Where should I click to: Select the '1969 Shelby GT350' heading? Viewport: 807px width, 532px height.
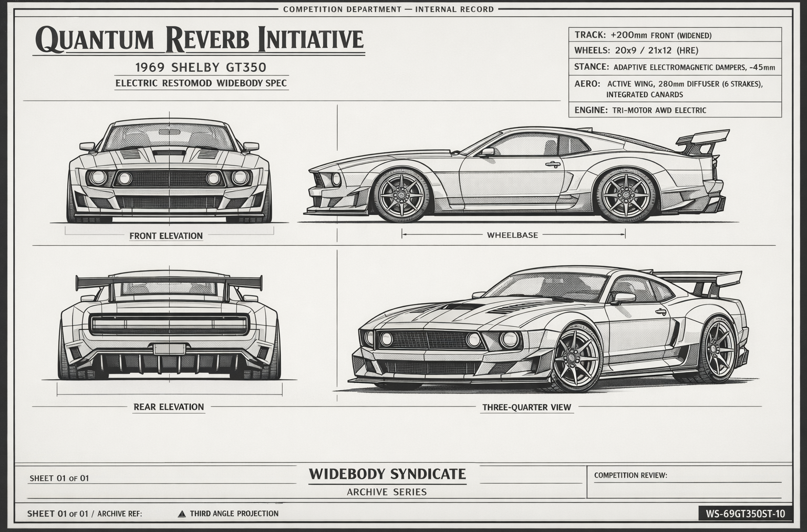tap(201, 67)
